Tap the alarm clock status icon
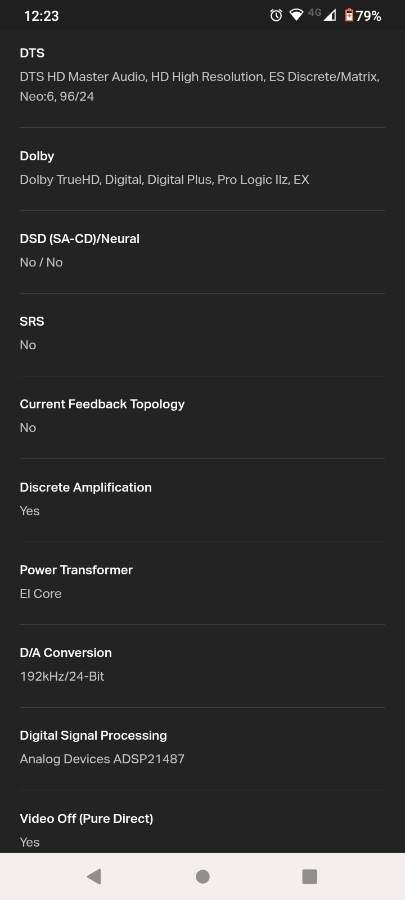The width and height of the screenshot is (405, 900). [276, 15]
